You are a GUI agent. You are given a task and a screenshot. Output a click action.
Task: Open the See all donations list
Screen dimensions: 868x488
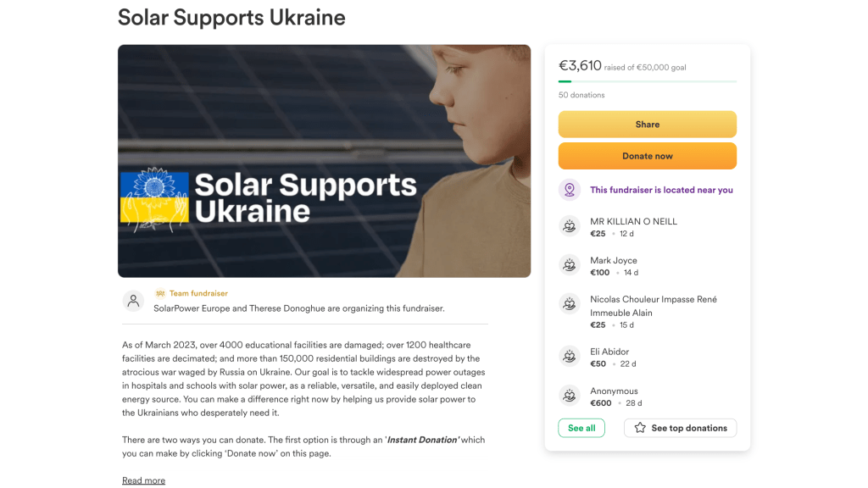581,428
